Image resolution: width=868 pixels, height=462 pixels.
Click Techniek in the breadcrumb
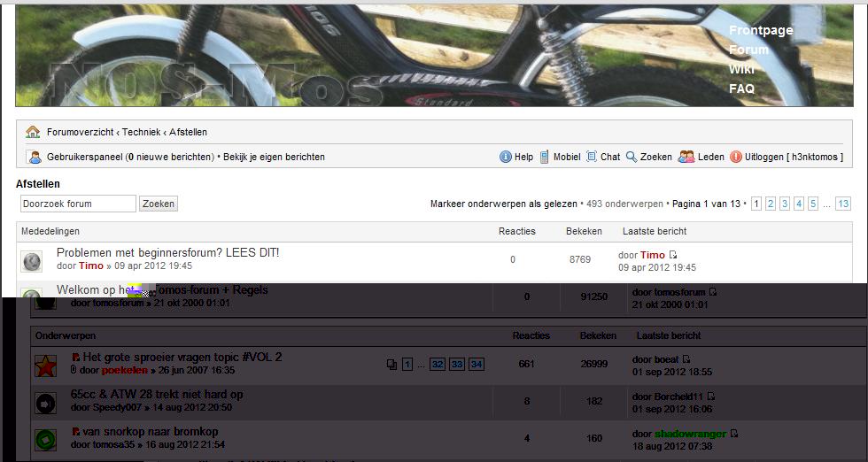pyautogui.click(x=141, y=132)
